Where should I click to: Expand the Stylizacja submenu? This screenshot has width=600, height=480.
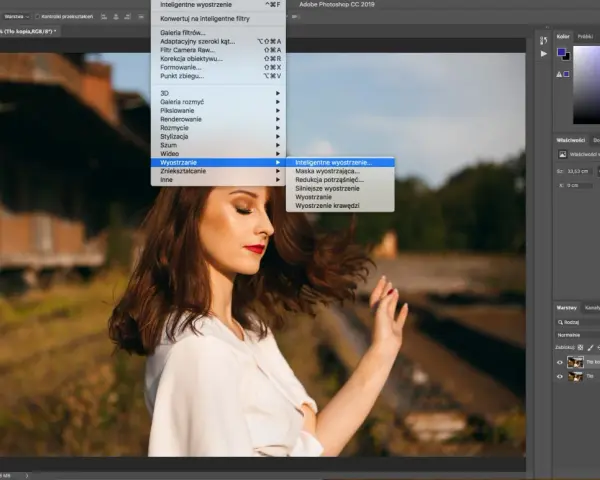218,136
